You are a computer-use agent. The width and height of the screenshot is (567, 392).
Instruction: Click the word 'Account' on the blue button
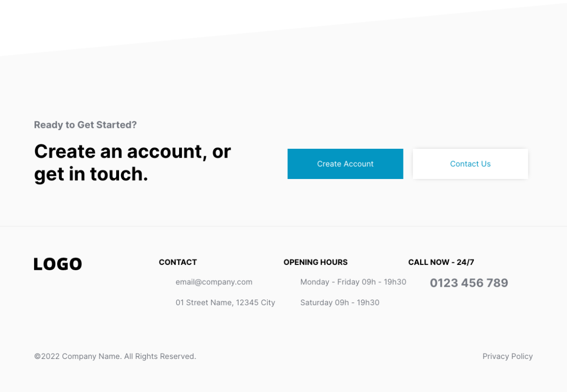pyautogui.click(x=359, y=164)
